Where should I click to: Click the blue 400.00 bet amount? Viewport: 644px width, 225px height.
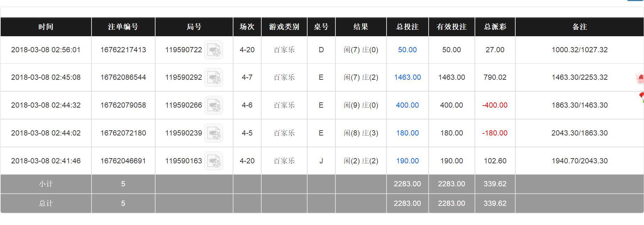tap(407, 105)
